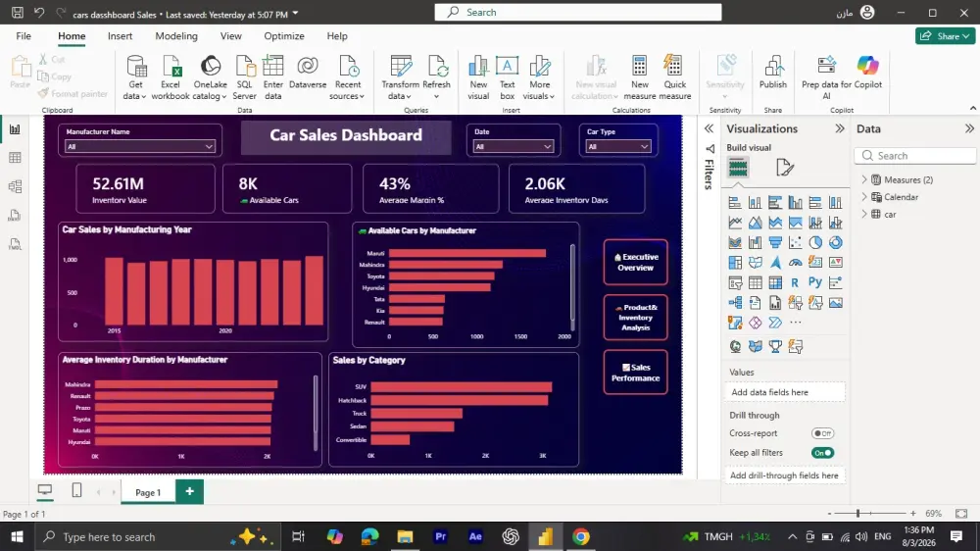Add a Treemap visual

pyautogui.click(x=735, y=263)
